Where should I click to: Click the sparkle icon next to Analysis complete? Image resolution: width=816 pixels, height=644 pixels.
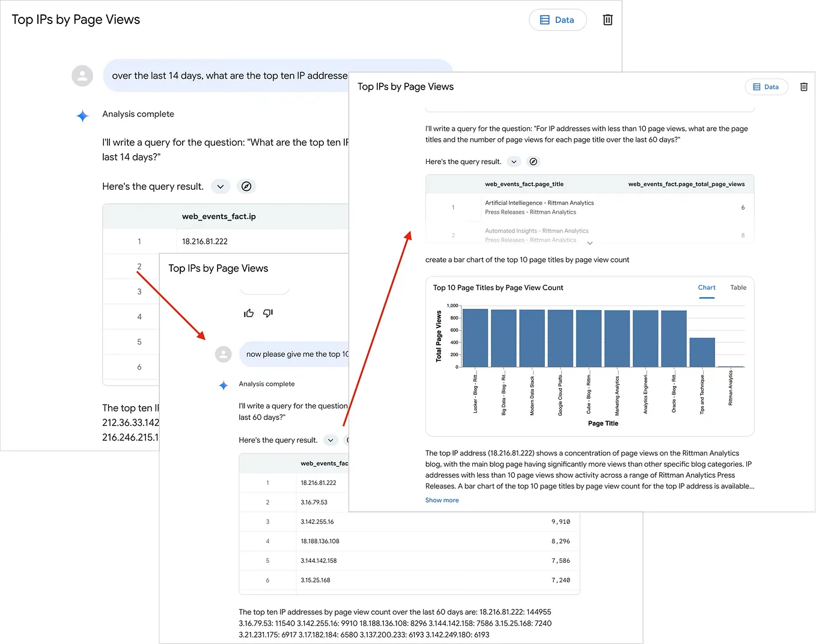tap(82, 116)
